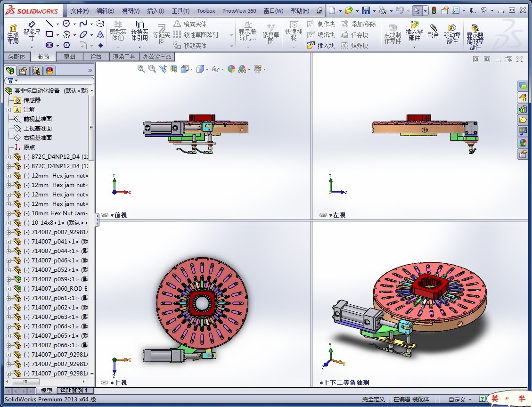Image resolution: width=532 pixels, height=407 pixels.
Task: Click the Insert Block (插入块) button
Action: tap(321, 46)
